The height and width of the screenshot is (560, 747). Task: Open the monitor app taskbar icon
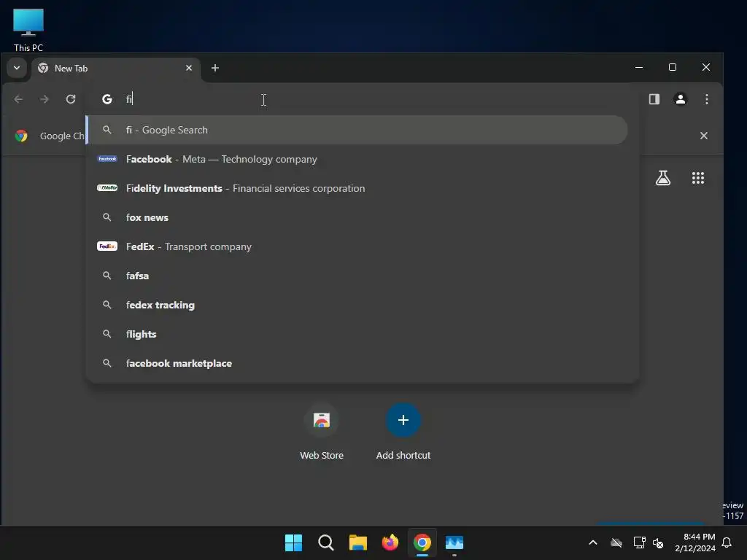pos(454,542)
